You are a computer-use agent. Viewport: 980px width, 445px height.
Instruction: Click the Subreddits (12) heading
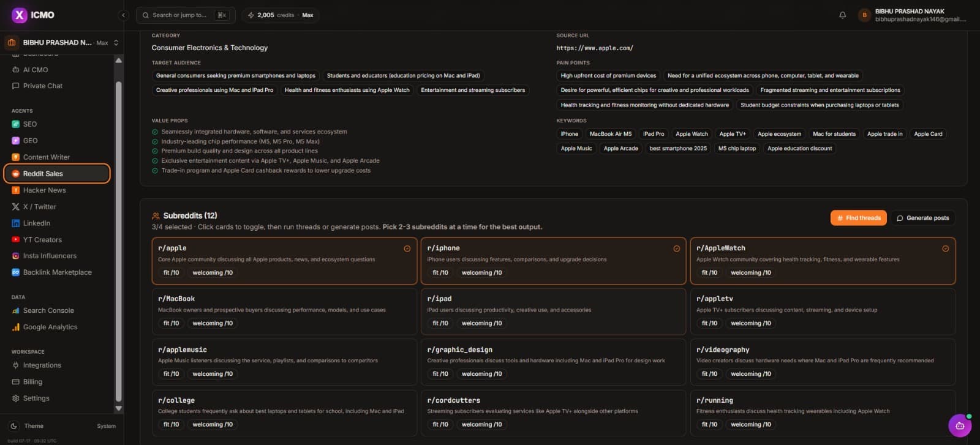coord(190,215)
